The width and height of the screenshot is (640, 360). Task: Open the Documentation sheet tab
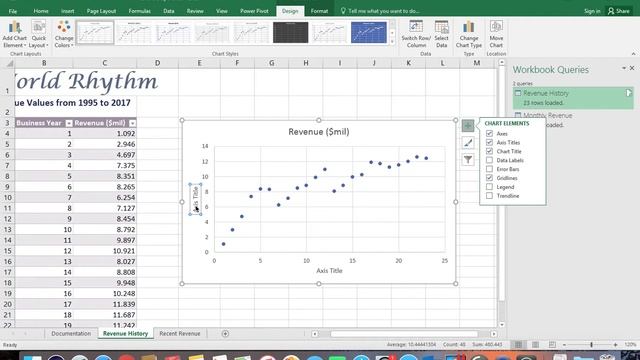pos(71,333)
